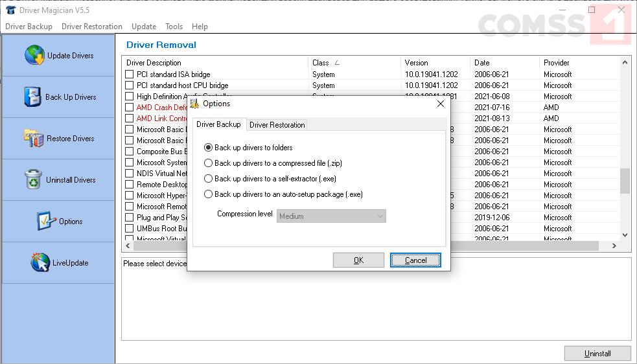This screenshot has width=637, height=364.
Task: Switch to the Driver Restoration tab in Options
Action: click(x=277, y=125)
